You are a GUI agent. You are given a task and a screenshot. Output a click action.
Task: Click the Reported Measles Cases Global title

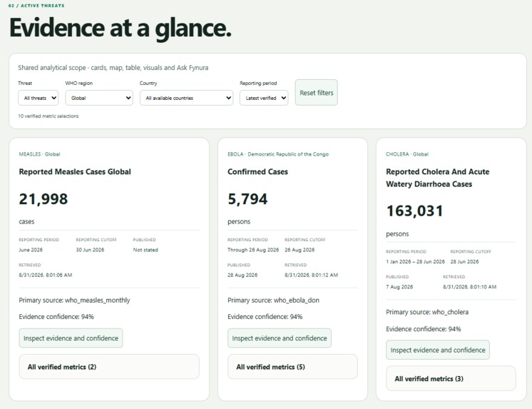tap(75, 171)
